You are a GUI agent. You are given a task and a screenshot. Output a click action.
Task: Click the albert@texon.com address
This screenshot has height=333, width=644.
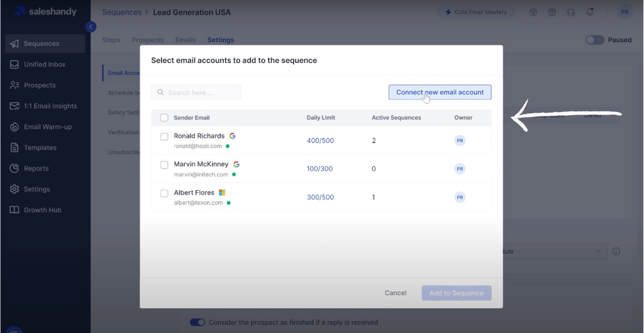pyautogui.click(x=198, y=203)
